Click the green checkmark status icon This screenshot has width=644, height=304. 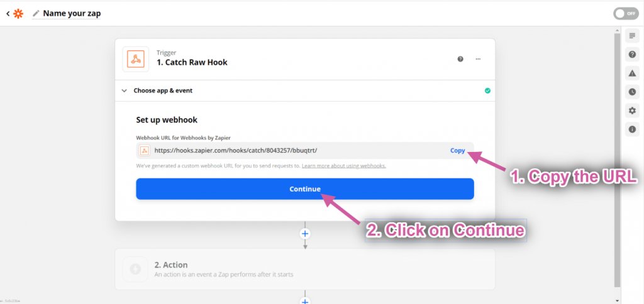click(x=487, y=90)
